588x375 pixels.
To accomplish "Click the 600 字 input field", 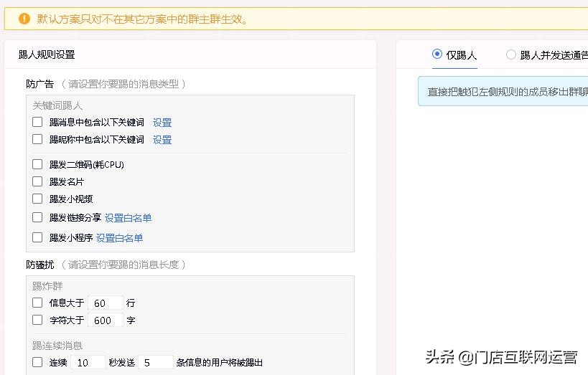I will (x=106, y=321).
